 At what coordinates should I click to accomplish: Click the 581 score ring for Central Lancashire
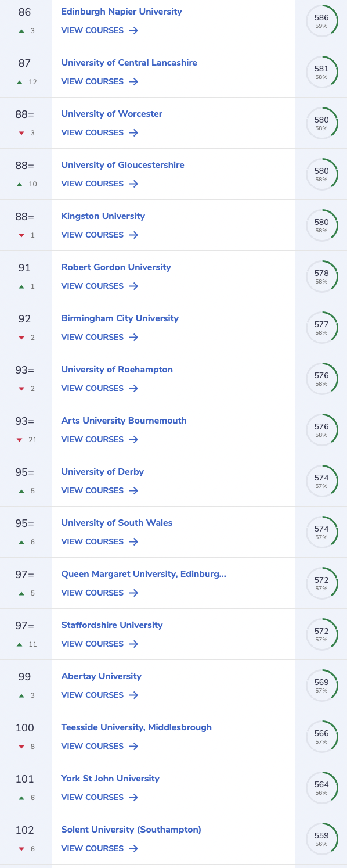321,72
